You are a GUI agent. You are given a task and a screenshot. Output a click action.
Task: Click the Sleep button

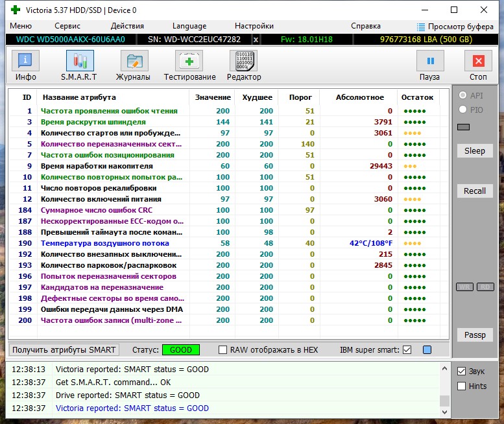point(474,150)
